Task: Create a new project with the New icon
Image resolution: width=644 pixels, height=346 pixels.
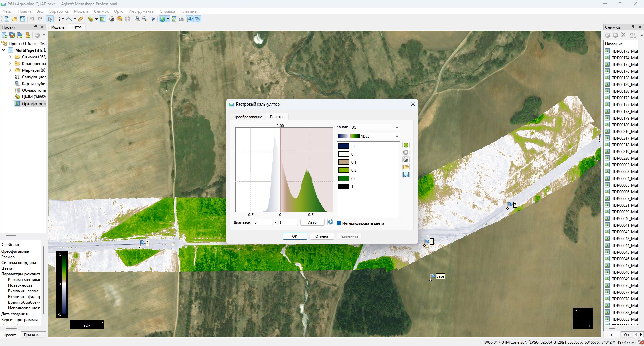Action: point(7,19)
